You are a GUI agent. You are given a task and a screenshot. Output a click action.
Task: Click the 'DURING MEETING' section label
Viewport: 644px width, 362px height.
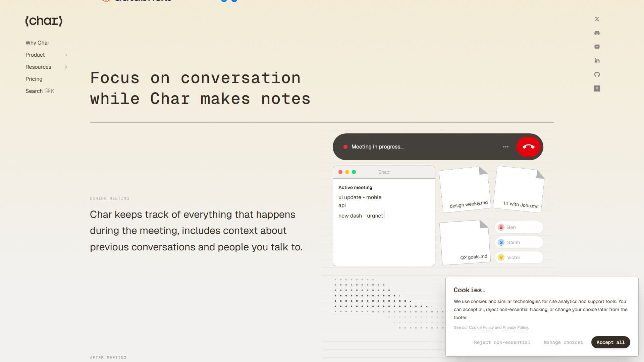(x=109, y=198)
